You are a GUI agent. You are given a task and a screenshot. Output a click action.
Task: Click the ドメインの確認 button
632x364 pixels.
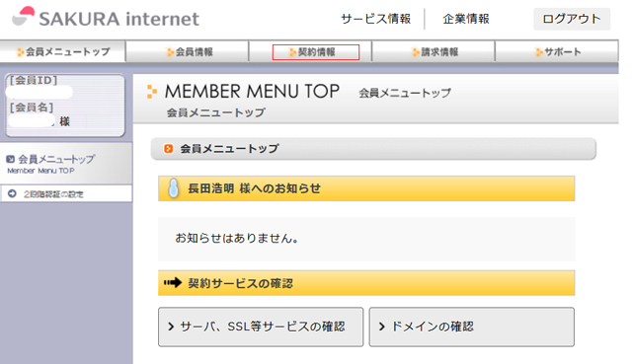(x=472, y=327)
